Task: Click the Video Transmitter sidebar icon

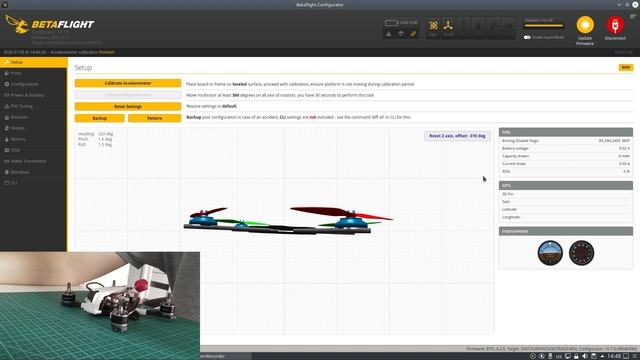Action: 7,161
